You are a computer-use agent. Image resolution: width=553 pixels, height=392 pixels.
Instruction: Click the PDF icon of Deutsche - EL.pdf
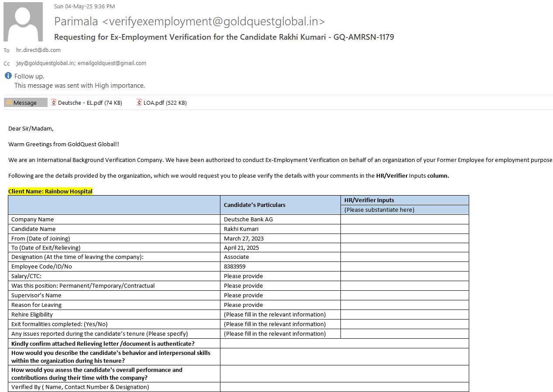click(54, 103)
